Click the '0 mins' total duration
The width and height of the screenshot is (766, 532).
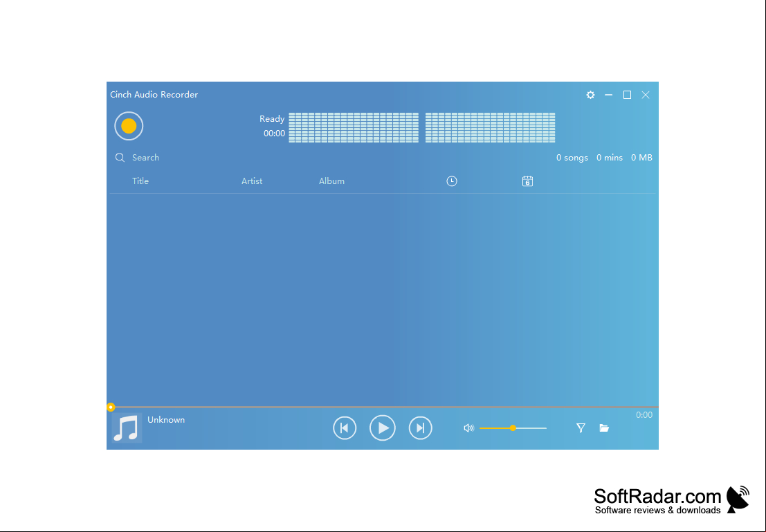(610, 157)
